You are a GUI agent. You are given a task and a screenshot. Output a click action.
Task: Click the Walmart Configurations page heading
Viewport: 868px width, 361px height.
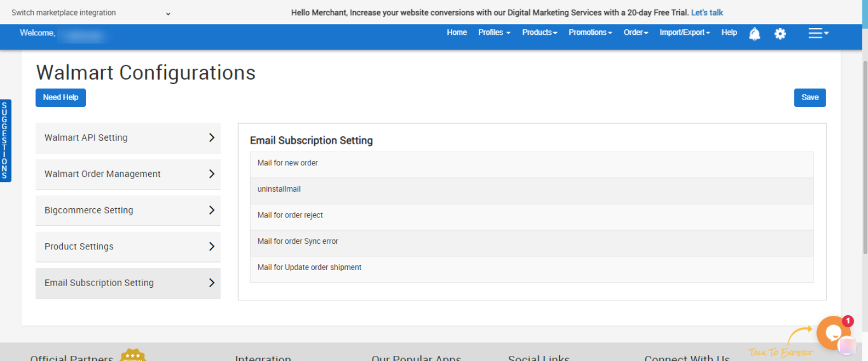[x=146, y=73]
